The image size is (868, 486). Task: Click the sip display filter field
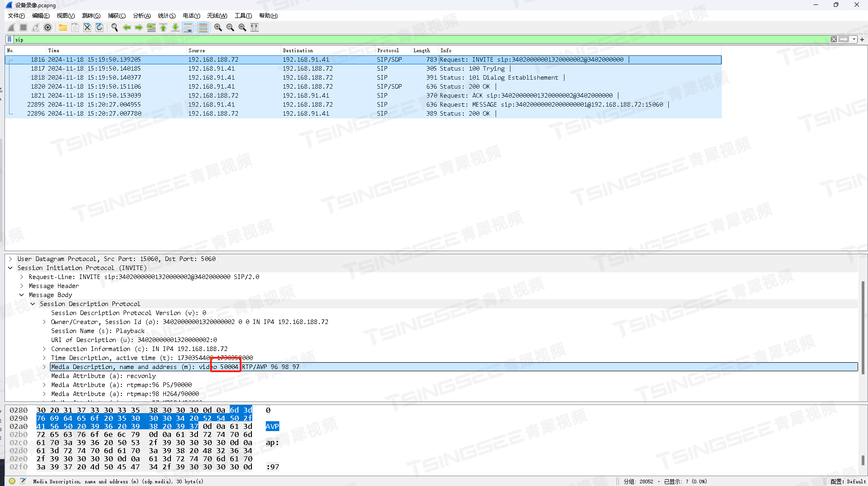(x=405, y=40)
